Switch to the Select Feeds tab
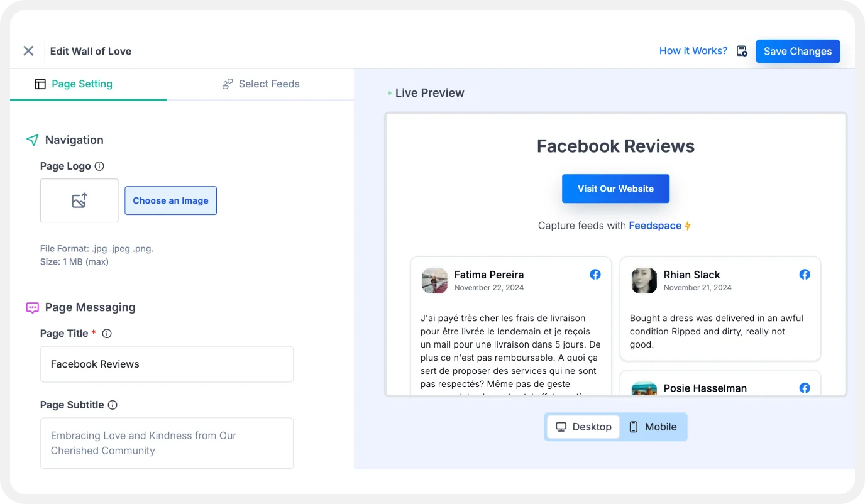Screen dimensions: 865x504 261,84
